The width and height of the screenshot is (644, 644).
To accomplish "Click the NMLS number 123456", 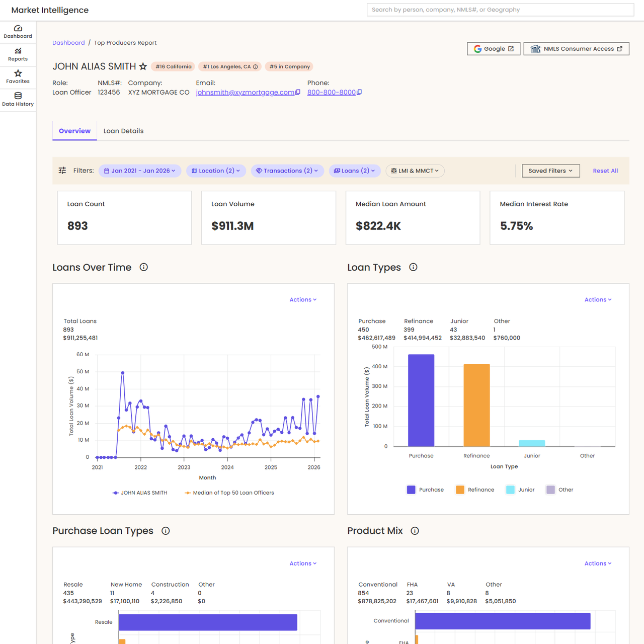I will coord(109,93).
